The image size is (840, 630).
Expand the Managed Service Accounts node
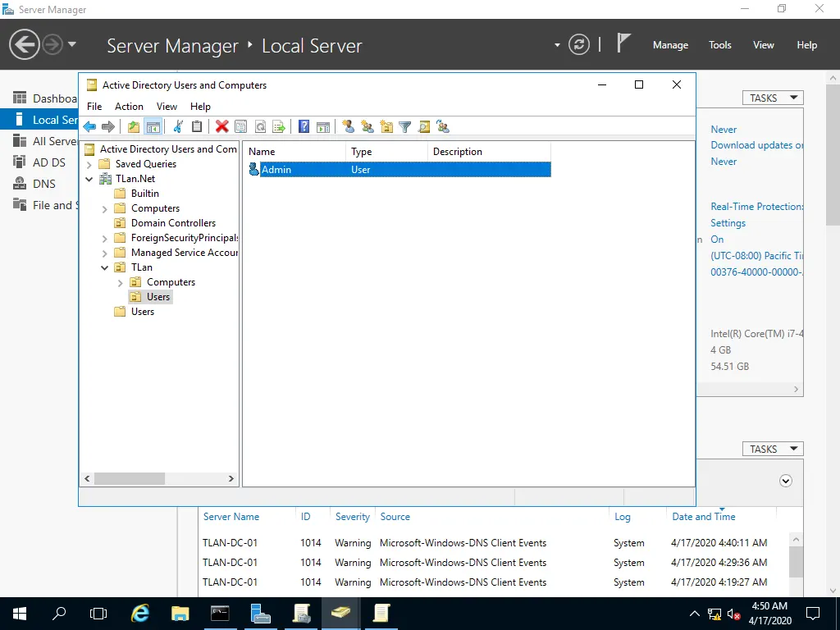(x=105, y=253)
